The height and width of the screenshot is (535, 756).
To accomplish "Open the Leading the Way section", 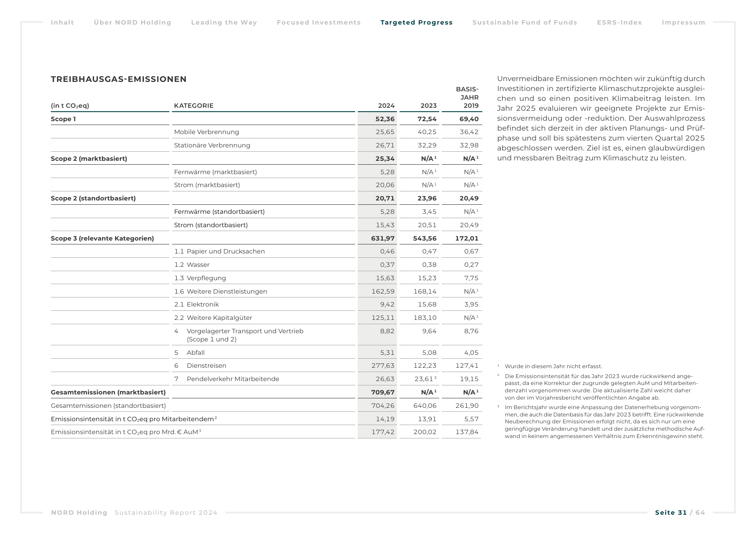I will pos(224,22).
